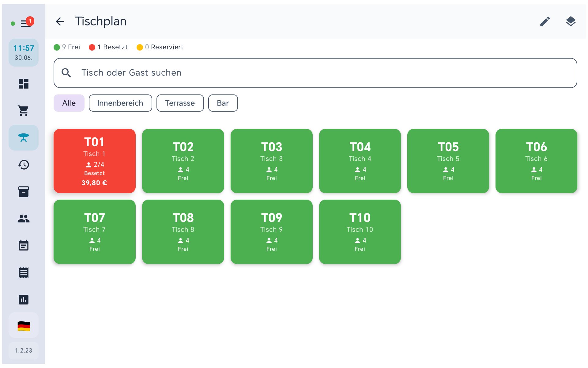Open occupied table T01

(95, 161)
